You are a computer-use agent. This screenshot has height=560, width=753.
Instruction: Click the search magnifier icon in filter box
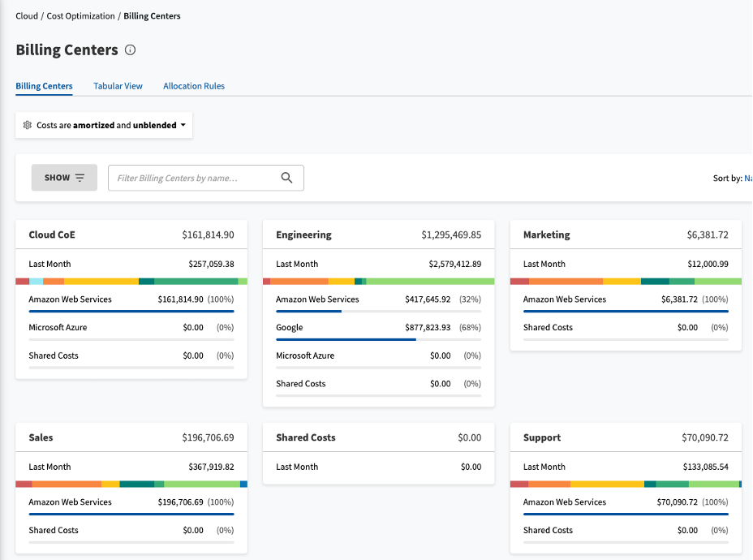coord(286,178)
